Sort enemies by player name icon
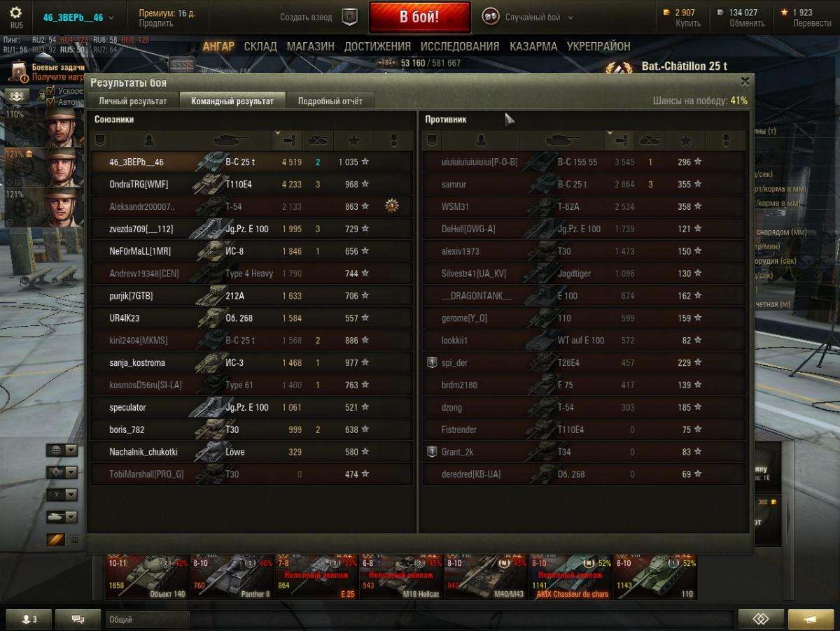The image size is (840, 631). [481, 140]
